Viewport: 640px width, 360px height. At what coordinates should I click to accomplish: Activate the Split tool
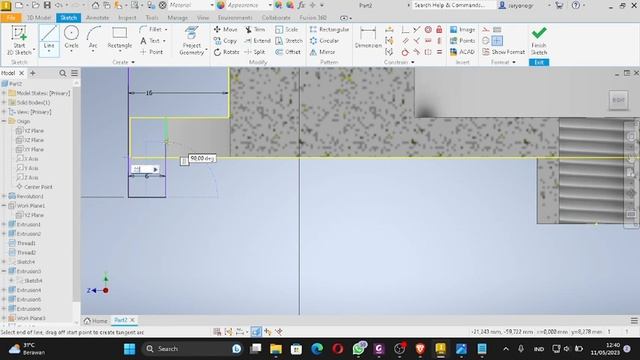(255, 52)
